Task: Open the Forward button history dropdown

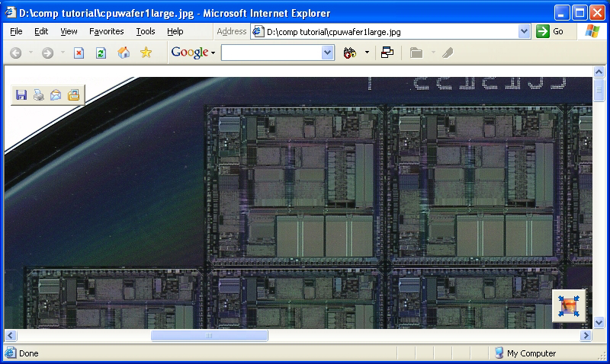Action: 63,53
